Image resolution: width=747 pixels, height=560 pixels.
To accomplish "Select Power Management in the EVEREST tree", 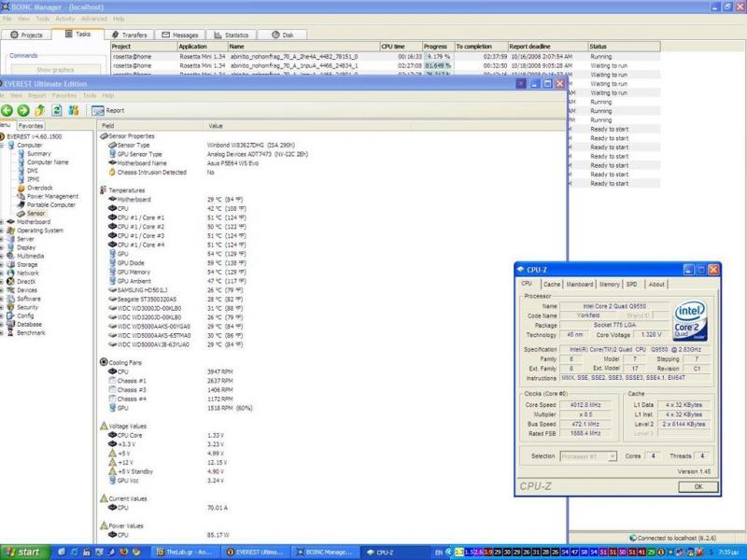I will click(52, 197).
